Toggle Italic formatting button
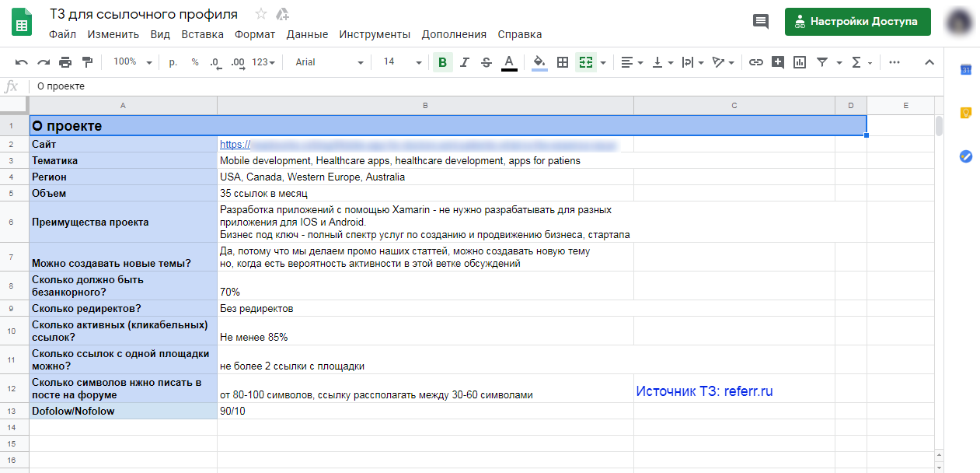Image resolution: width=980 pixels, height=473 pixels. point(465,62)
